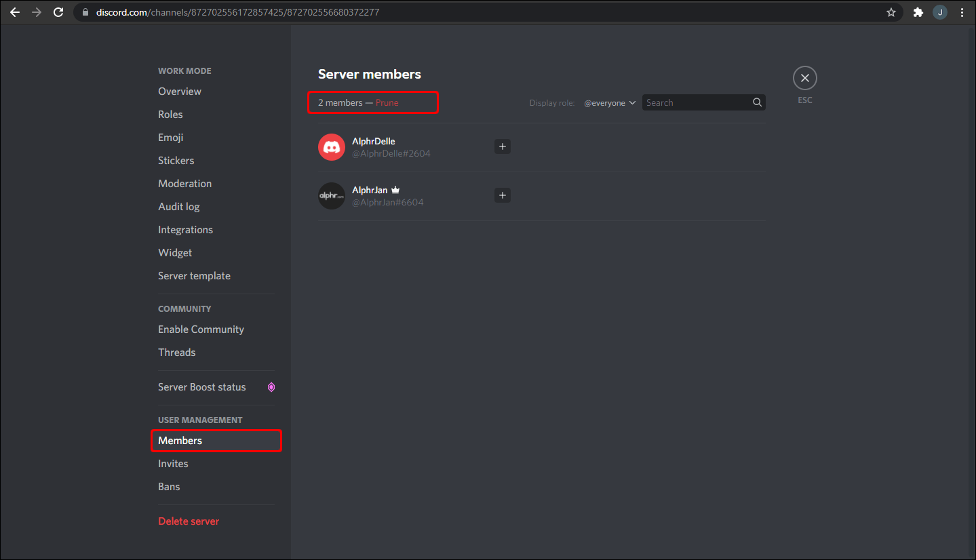
Task: Open browser extensions puzzle icon
Action: click(918, 12)
